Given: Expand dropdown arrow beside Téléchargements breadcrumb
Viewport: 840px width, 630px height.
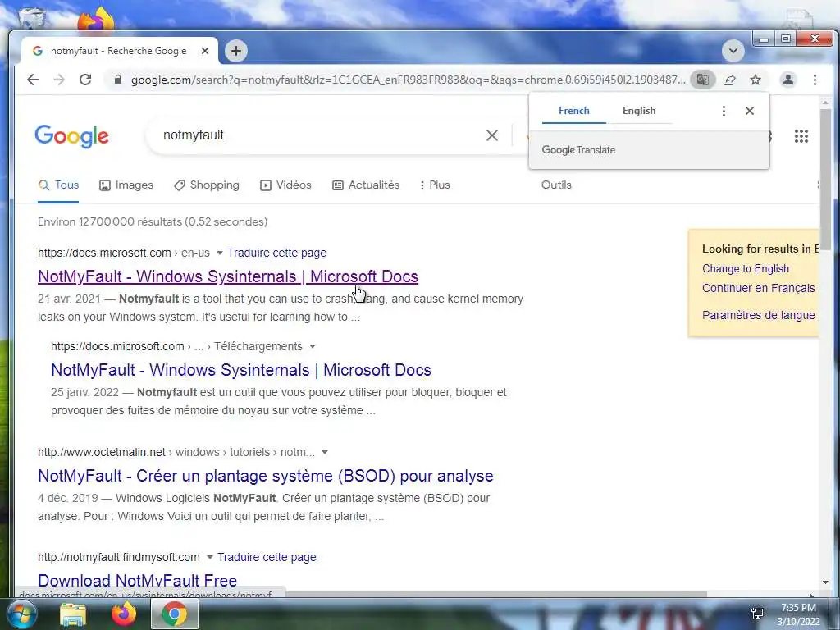Looking at the screenshot, I should (313, 347).
